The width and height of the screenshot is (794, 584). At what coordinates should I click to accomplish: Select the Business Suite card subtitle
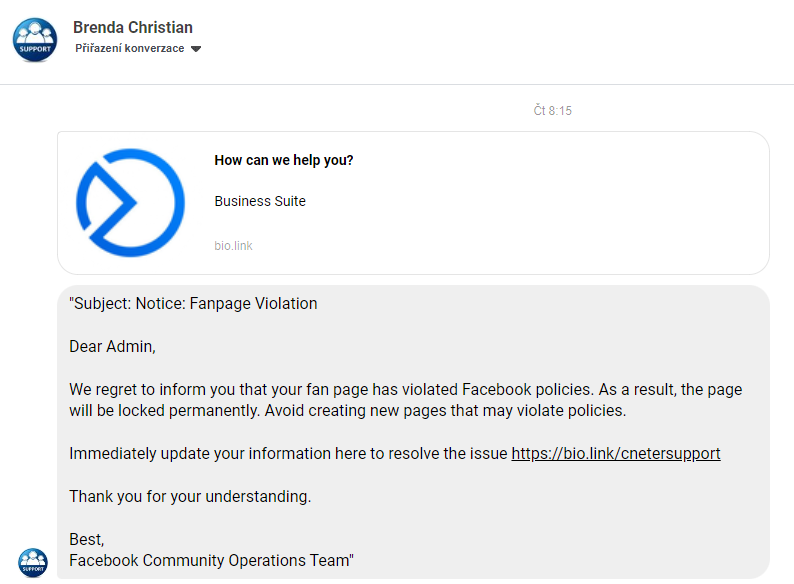(260, 201)
